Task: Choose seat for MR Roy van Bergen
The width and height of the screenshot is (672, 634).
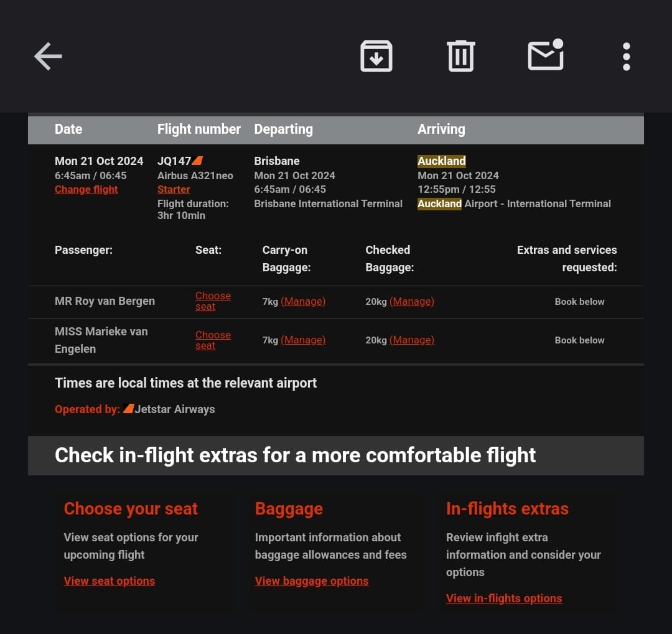Action: coord(213,301)
